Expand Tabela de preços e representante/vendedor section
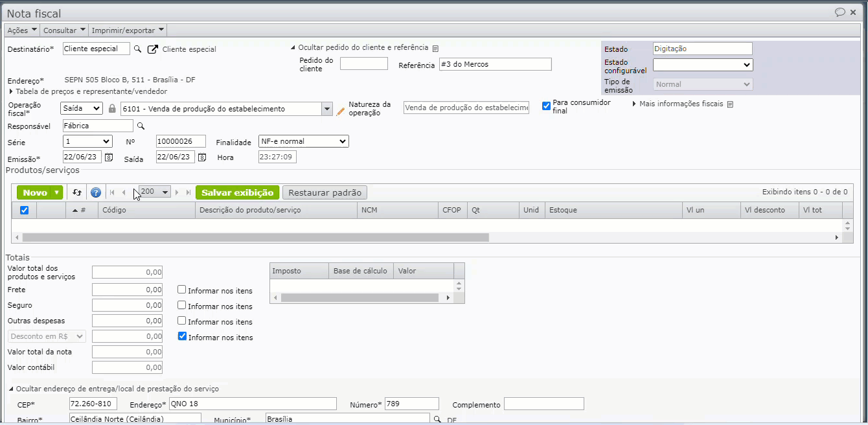868x425 pixels. point(11,92)
